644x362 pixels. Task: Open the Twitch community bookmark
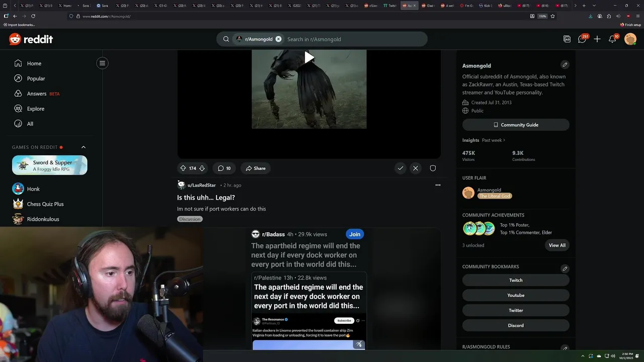click(x=516, y=280)
